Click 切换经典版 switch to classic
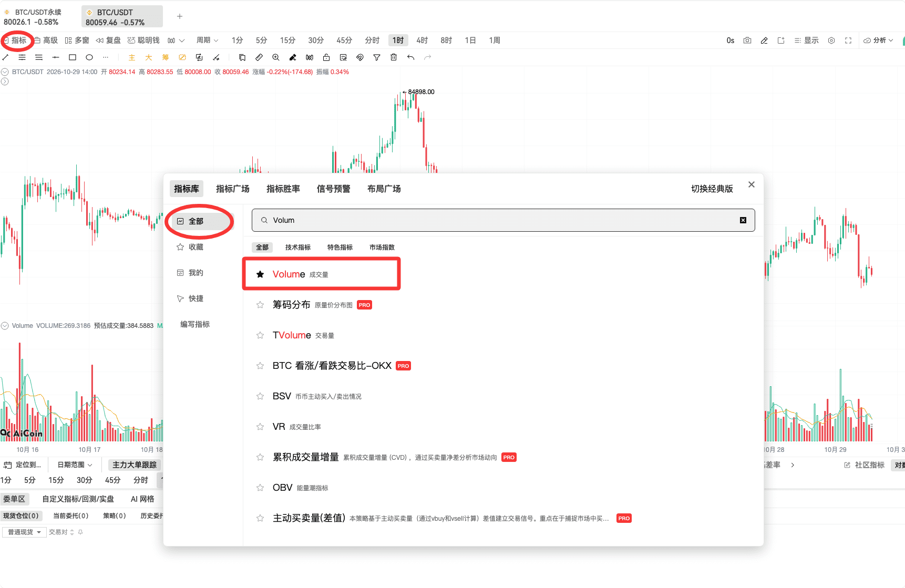905x588 pixels. pyautogui.click(x=712, y=189)
